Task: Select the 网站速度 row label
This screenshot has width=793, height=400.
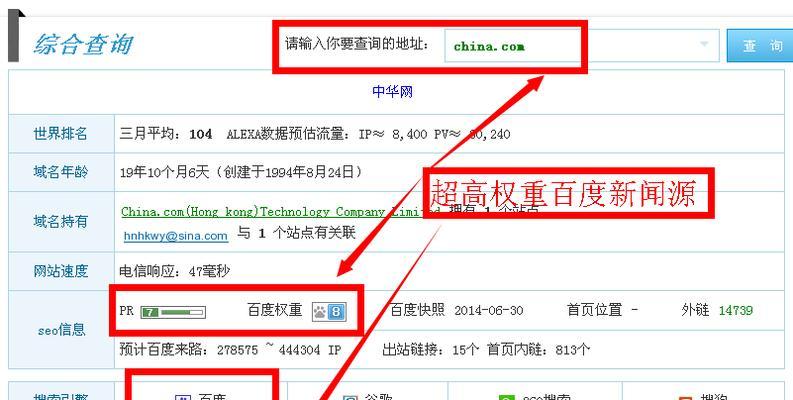Action: coord(61,271)
